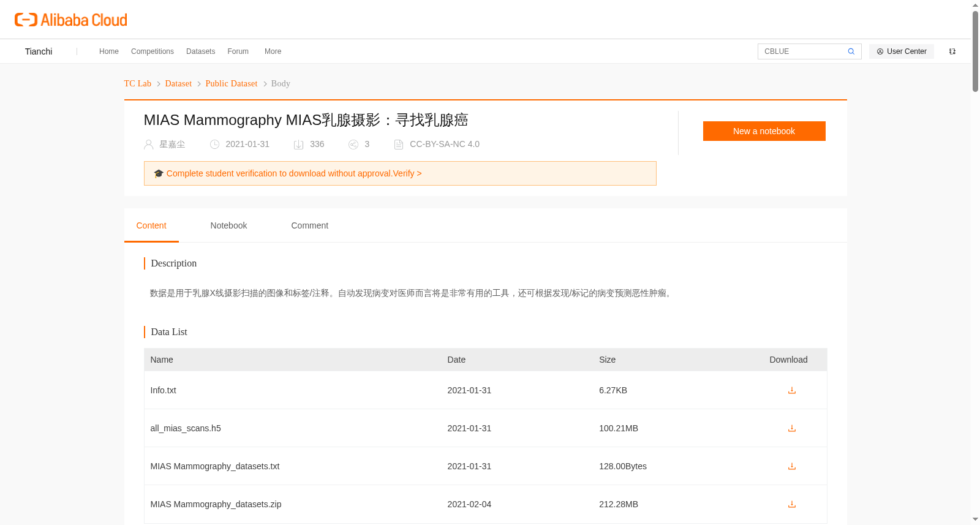Viewport: 980px width, 525px height.
Task: Click the search magnifier icon
Action: click(851, 51)
